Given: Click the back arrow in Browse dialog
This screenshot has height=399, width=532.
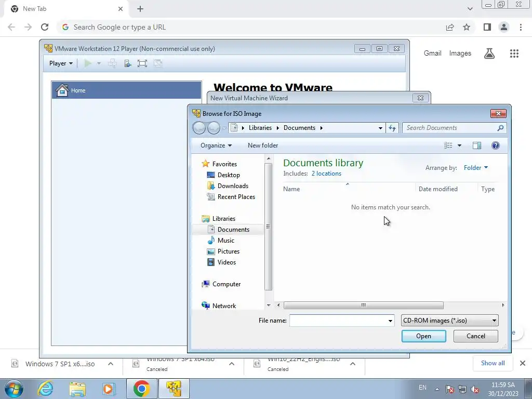Looking at the screenshot, I should (x=199, y=128).
